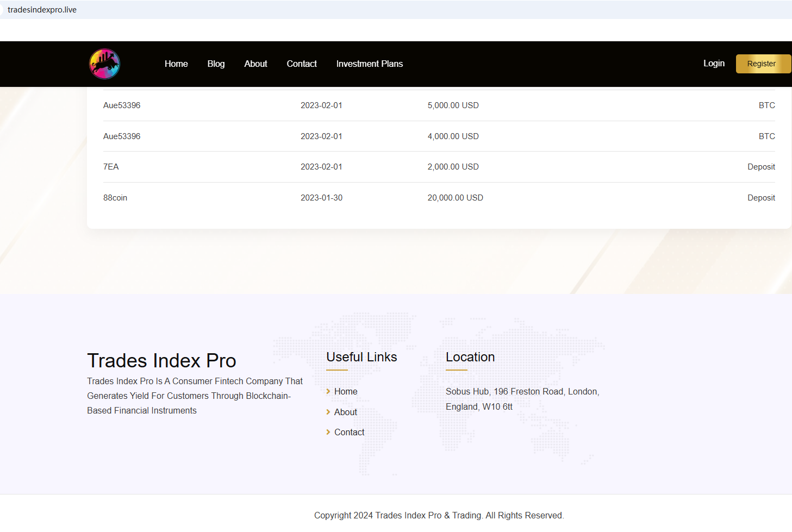
Task: Open the Investment Plans page
Action: pos(370,64)
